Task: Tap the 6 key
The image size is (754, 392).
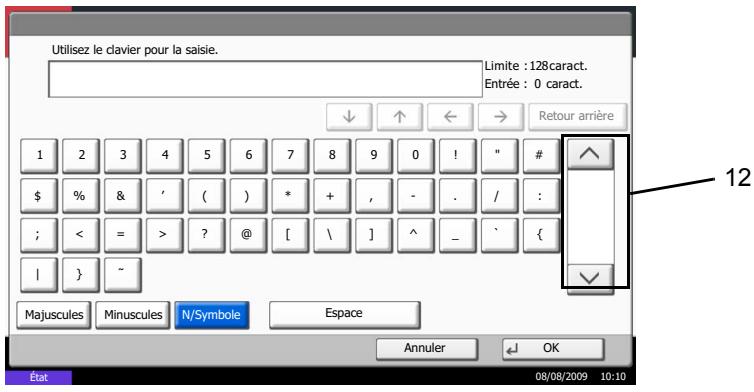Action: point(248,156)
